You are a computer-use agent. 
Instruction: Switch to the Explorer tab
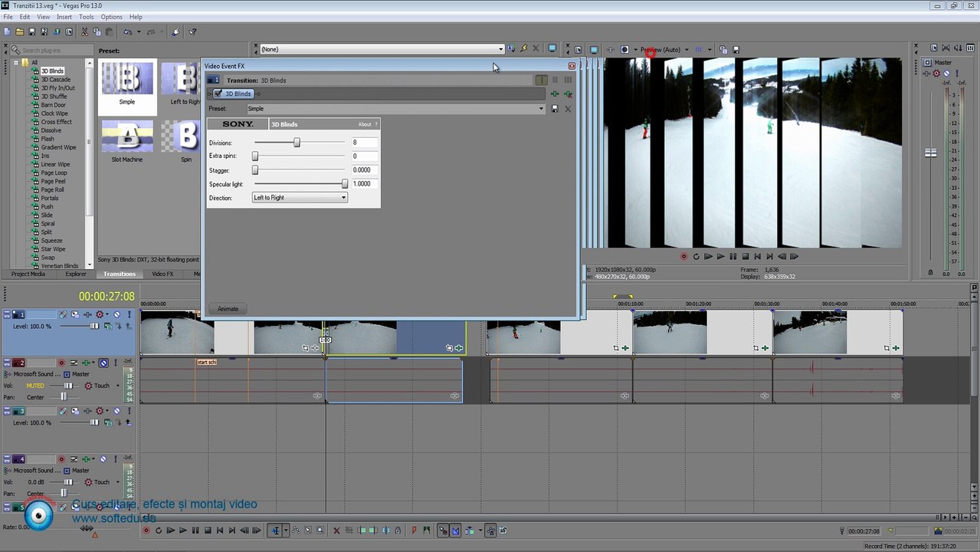tap(76, 274)
